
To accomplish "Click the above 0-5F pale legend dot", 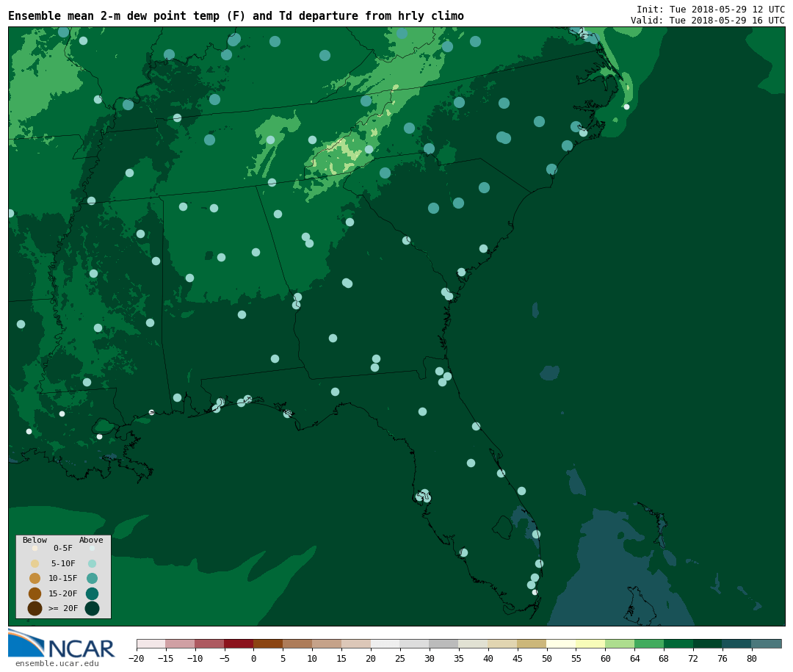I will 92,548.
